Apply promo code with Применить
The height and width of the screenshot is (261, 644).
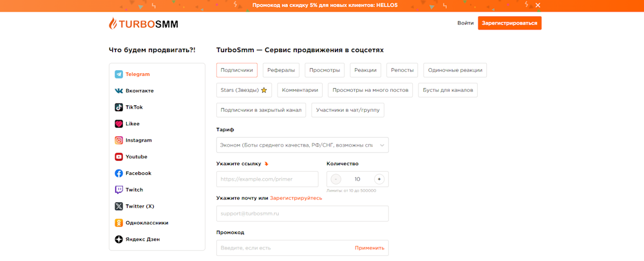point(369,248)
